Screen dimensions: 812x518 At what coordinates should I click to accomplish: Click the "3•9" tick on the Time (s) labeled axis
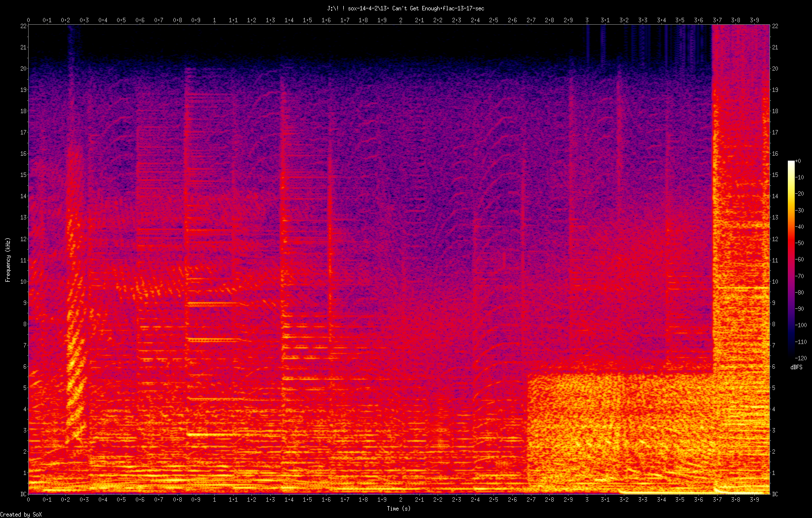tap(754, 500)
